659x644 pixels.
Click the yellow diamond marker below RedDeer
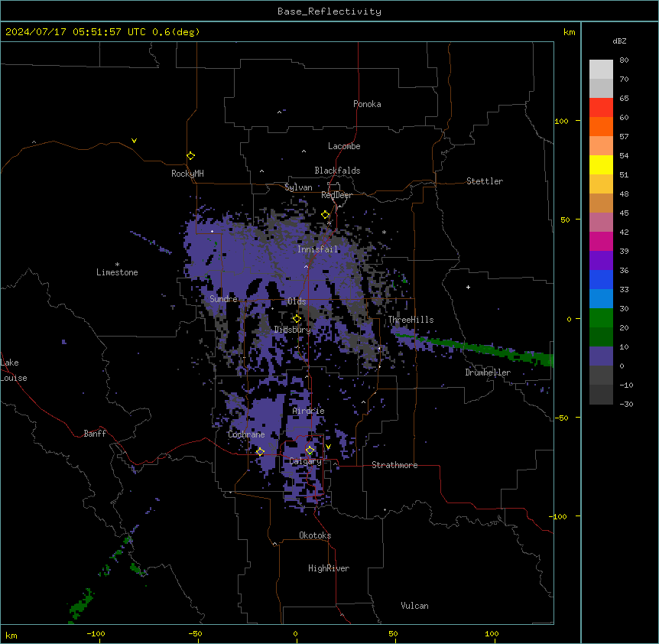point(326,215)
